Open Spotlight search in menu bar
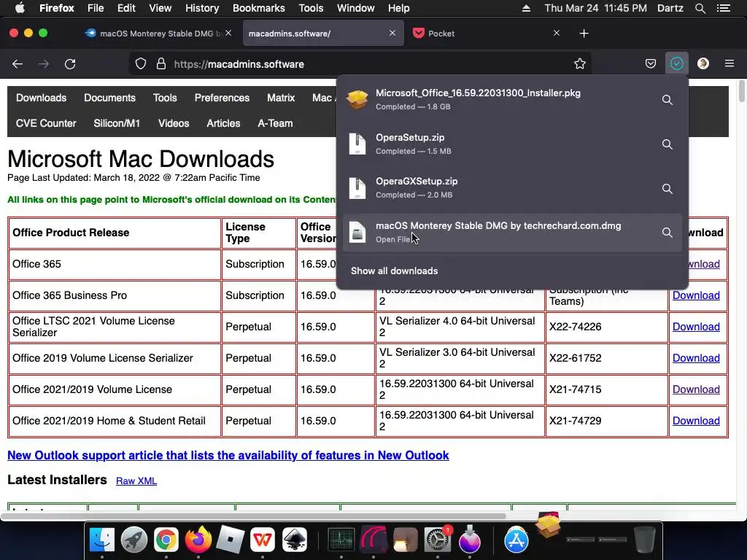 tap(700, 8)
